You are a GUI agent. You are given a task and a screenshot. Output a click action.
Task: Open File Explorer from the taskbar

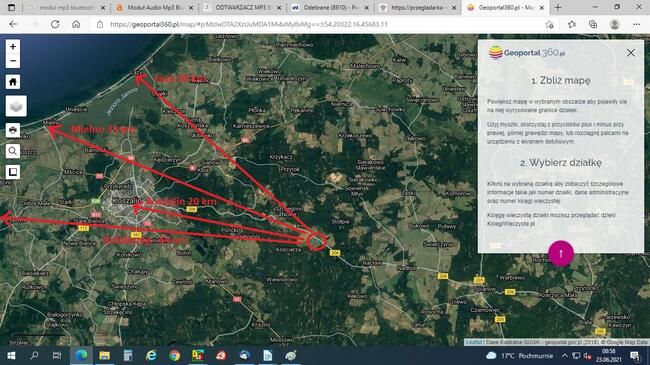pos(104,355)
